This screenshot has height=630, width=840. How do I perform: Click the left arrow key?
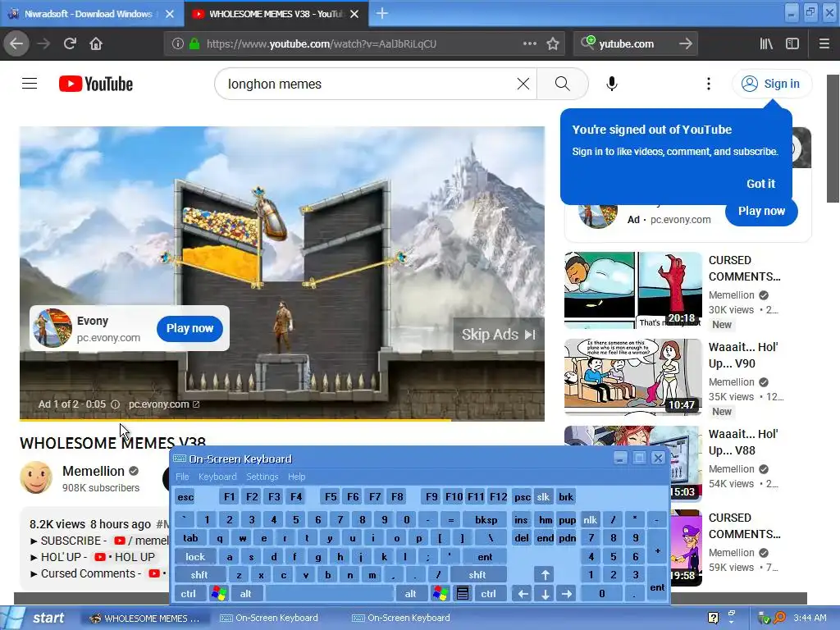pyautogui.click(x=523, y=594)
